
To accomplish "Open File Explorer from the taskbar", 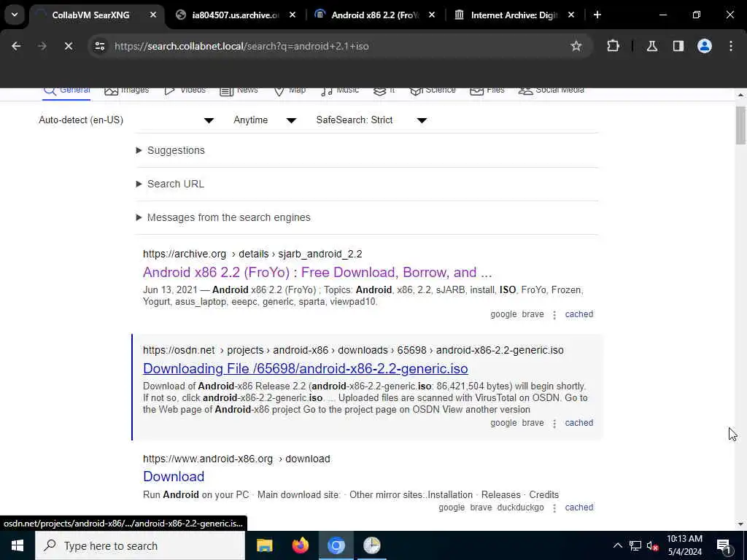I will coord(264,545).
